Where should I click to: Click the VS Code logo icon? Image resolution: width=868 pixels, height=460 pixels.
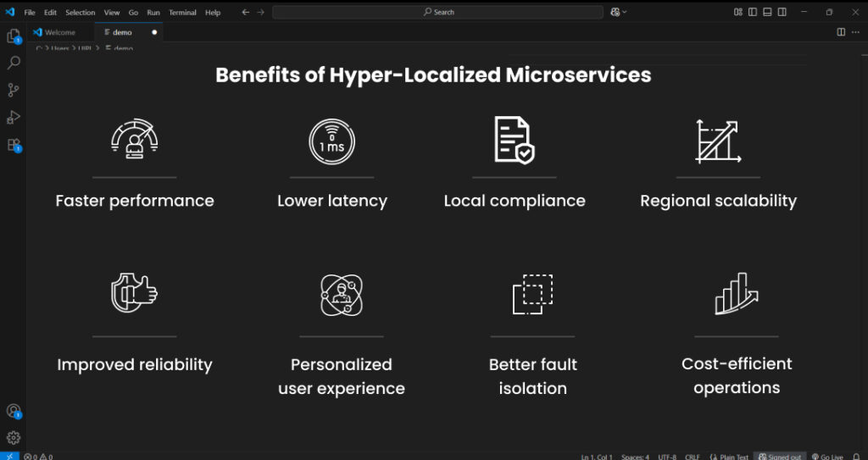(10, 12)
